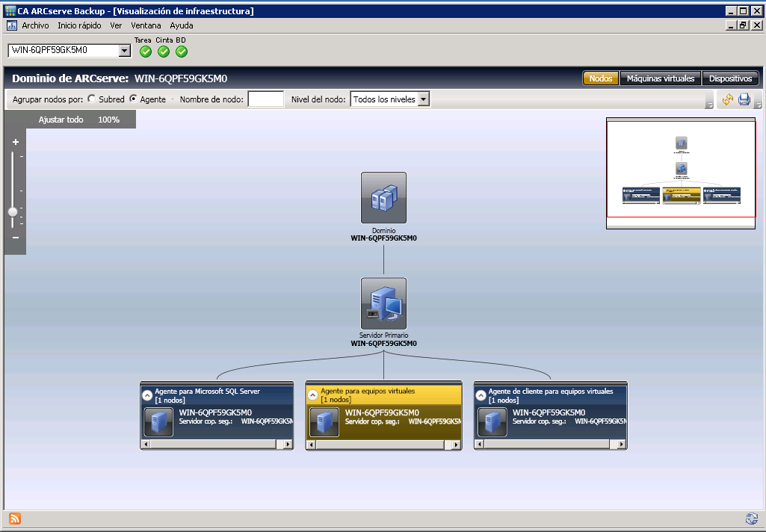Switch to the Máquinas virtuales tab
Viewport: 766px width, 532px height.
click(661, 78)
